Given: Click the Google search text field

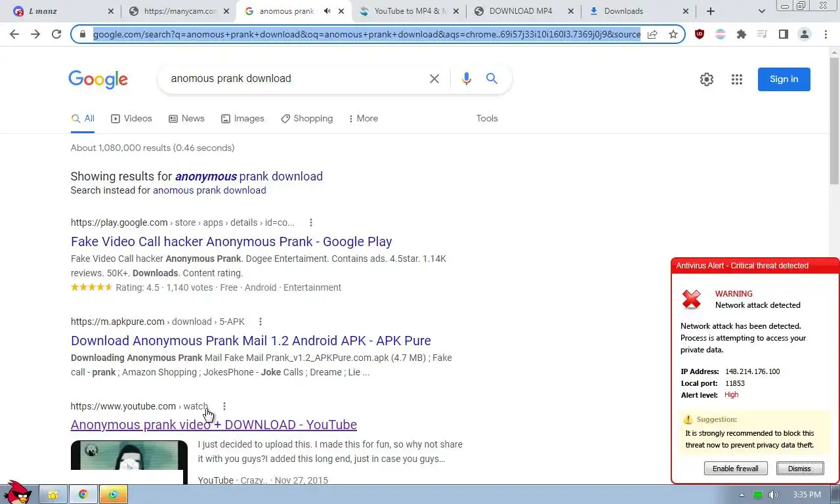Looking at the screenshot, I should tap(295, 79).
